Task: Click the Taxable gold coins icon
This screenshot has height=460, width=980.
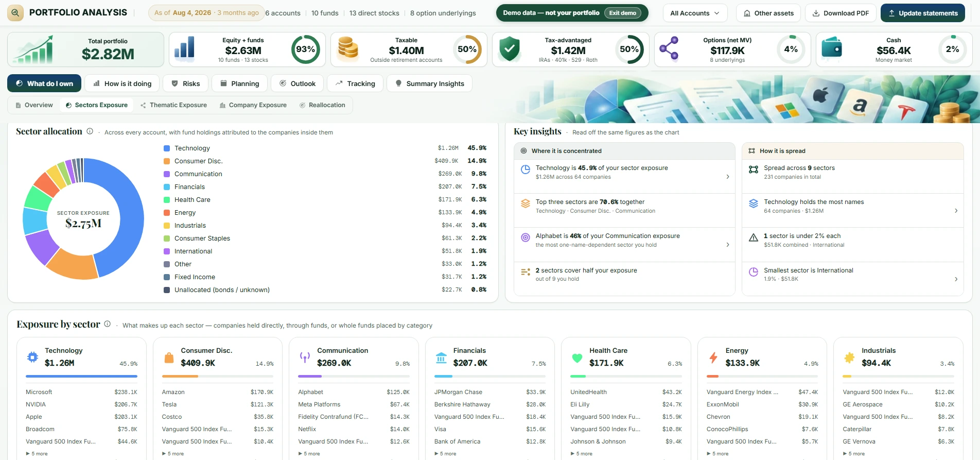Action: [348, 49]
